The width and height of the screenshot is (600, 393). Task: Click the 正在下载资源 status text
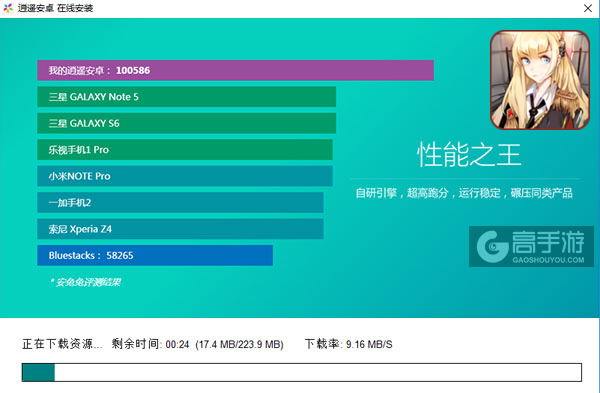pos(62,344)
